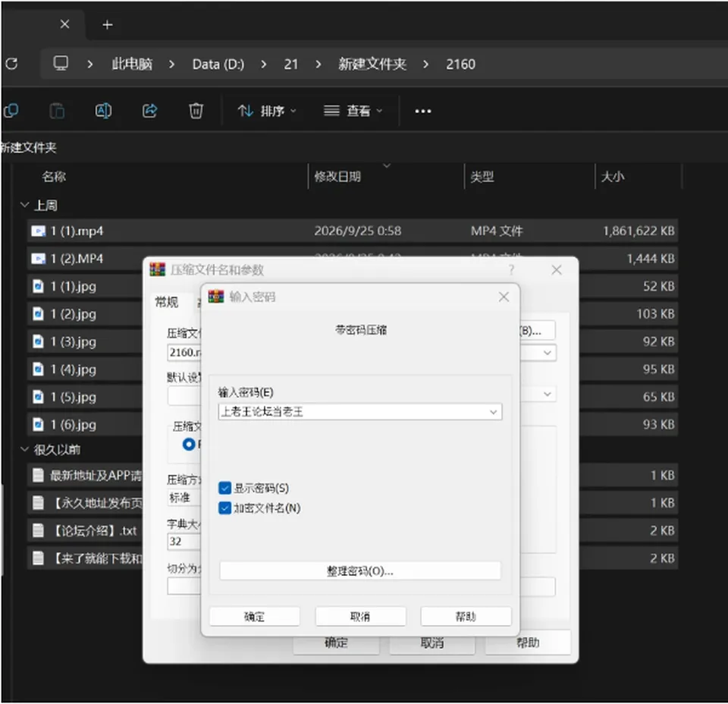Click 取消 in the 输入密码 dialog
This screenshot has height=704, width=728.
[x=360, y=617]
